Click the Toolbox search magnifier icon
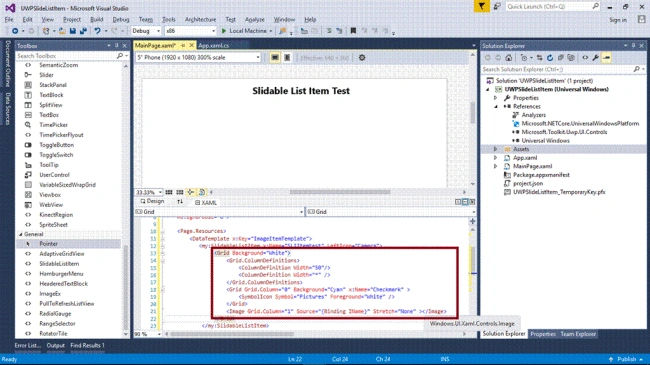Image resolution: width=650 pixels, height=365 pixels. 120,56
